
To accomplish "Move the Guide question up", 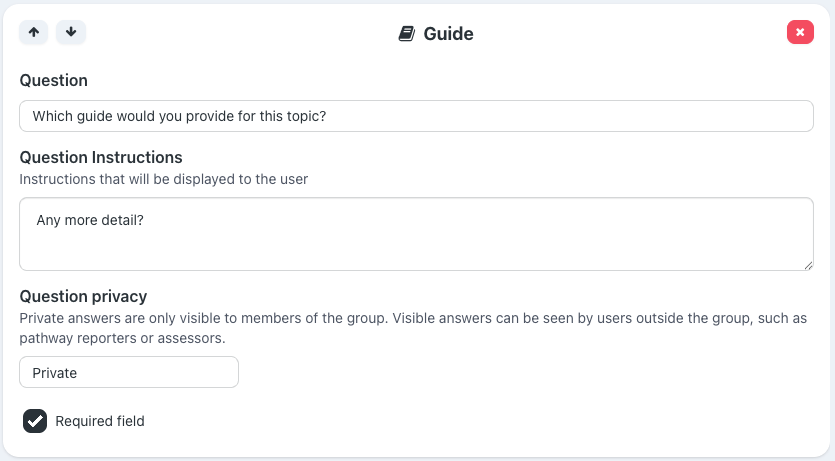I will coord(34,32).
